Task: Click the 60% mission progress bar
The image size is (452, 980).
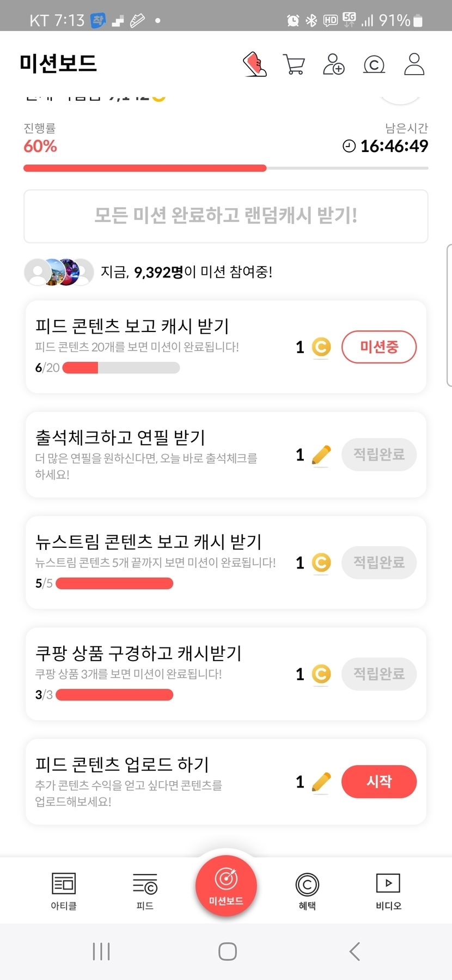Action: [226, 168]
